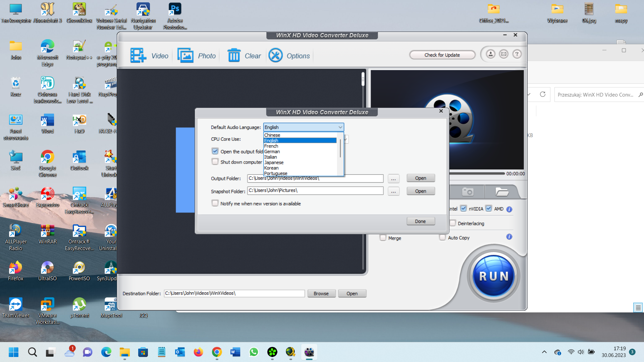This screenshot has width=644, height=362.
Task: Click the Browse button for destination
Action: coord(321,294)
